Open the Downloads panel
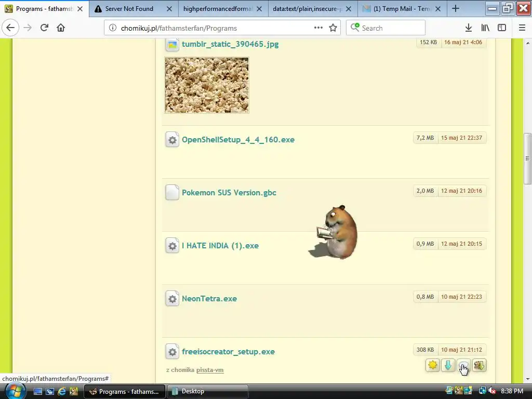532x399 pixels. [469, 28]
